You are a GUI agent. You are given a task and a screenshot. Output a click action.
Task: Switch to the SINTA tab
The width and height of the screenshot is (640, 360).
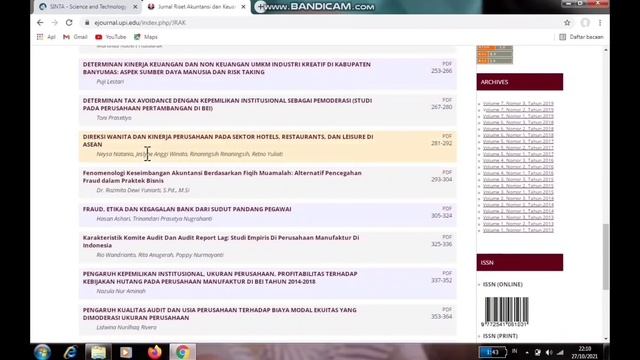pyautogui.click(x=87, y=7)
